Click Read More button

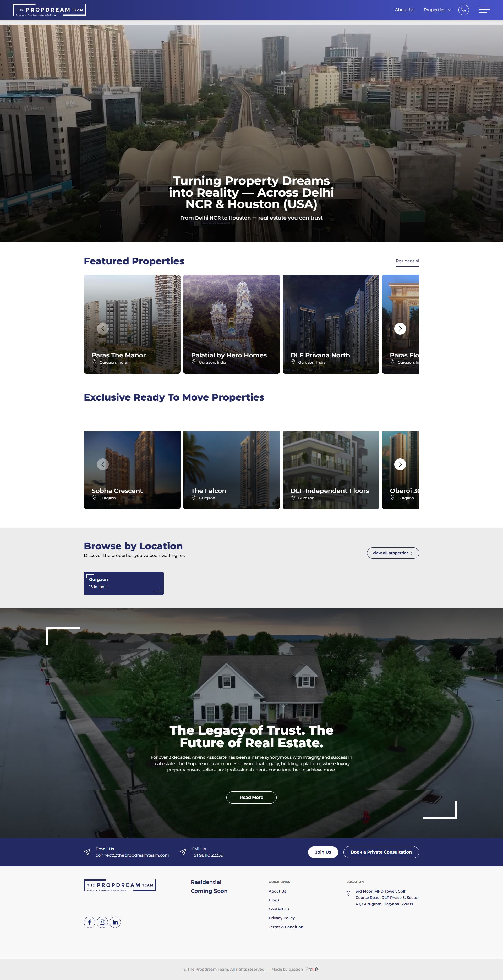tap(251, 798)
